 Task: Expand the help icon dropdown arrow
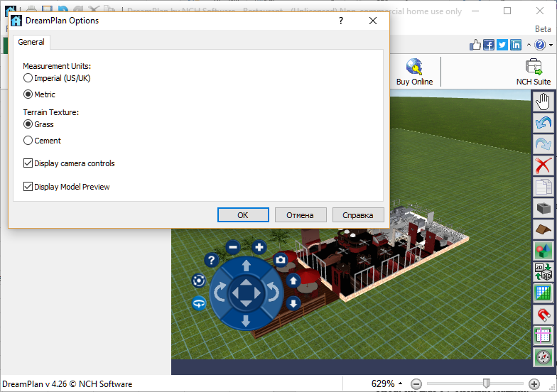(x=551, y=45)
